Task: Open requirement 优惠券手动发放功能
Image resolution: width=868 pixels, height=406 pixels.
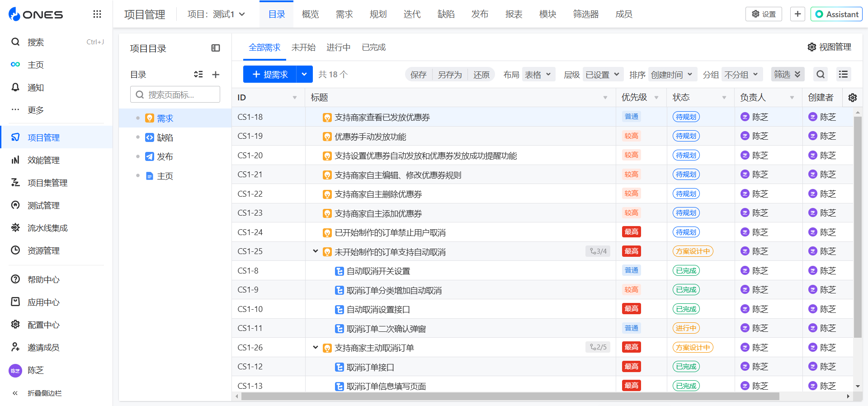Action: click(x=370, y=137)
